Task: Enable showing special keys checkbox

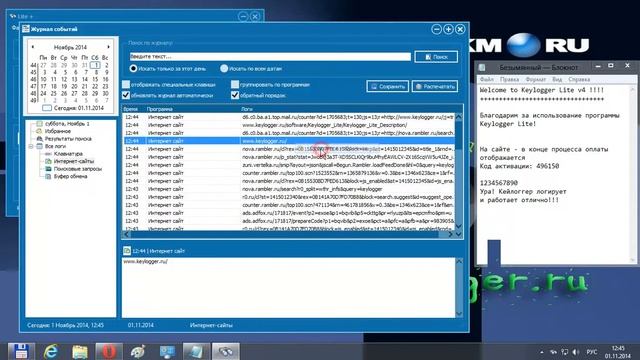Action: 126,84
